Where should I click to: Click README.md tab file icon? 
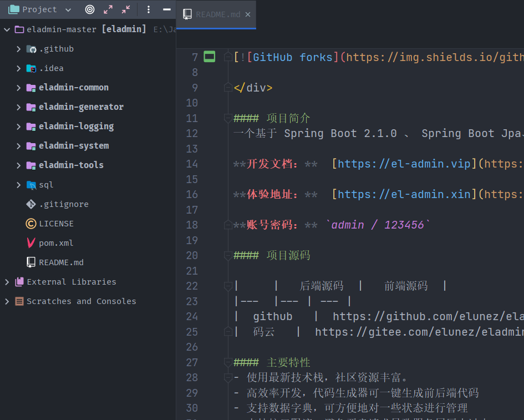coord(187,14)
